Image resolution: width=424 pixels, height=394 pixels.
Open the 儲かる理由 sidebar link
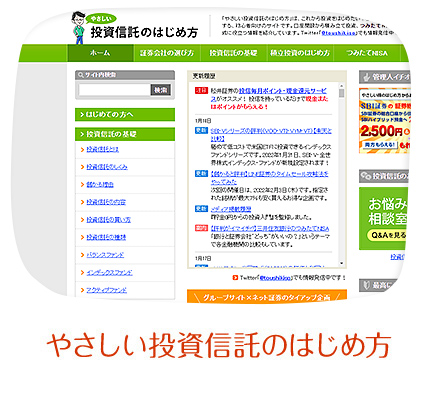click(x=100, y=184)
